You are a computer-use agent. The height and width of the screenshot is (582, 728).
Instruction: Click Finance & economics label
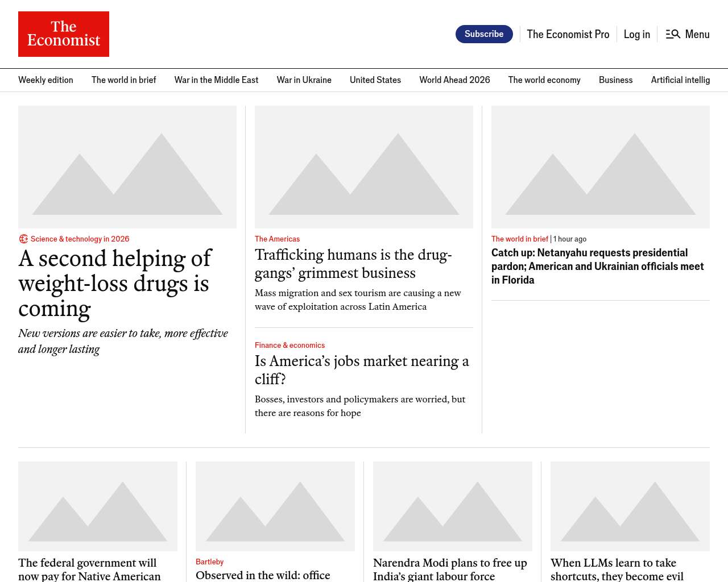pos(289,346)
